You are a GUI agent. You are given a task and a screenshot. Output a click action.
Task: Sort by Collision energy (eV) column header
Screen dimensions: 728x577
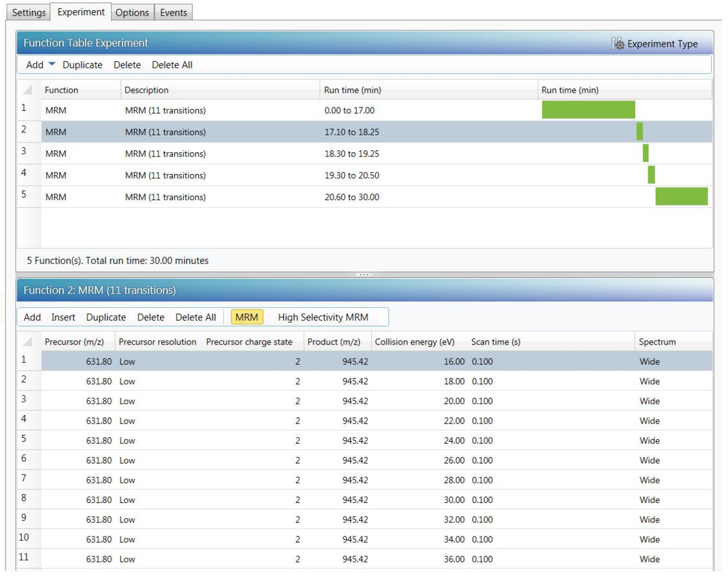click(414, 342)
